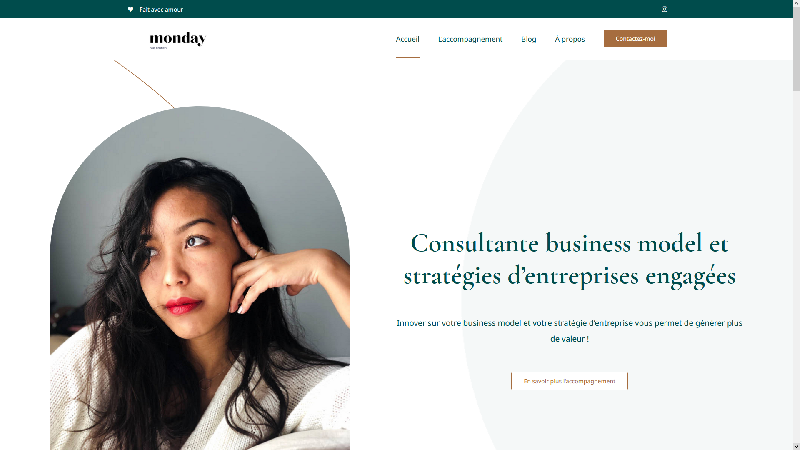Click the brown underline beneath Accueil
Image resolution: width=800 pixels, height=450 pixels.
click(408, 58)
